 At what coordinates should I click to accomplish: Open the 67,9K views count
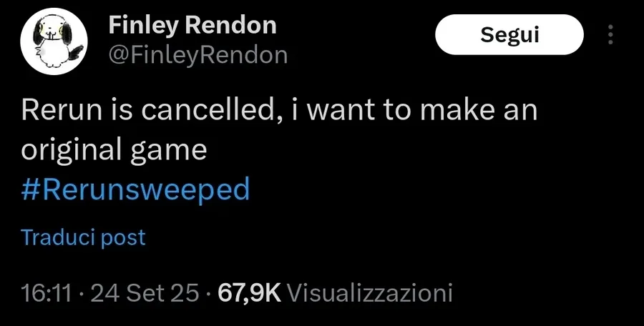pyautogui.click(x=249, y=293)
